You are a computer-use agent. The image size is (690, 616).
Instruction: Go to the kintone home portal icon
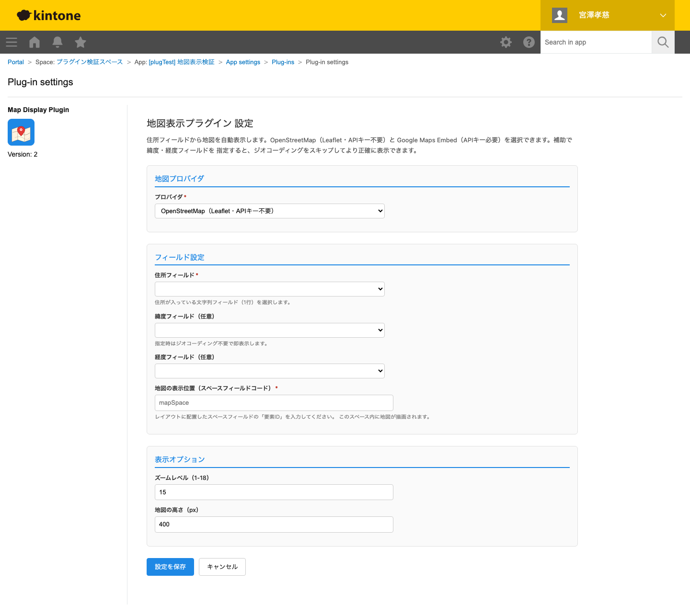pos(34,42)
